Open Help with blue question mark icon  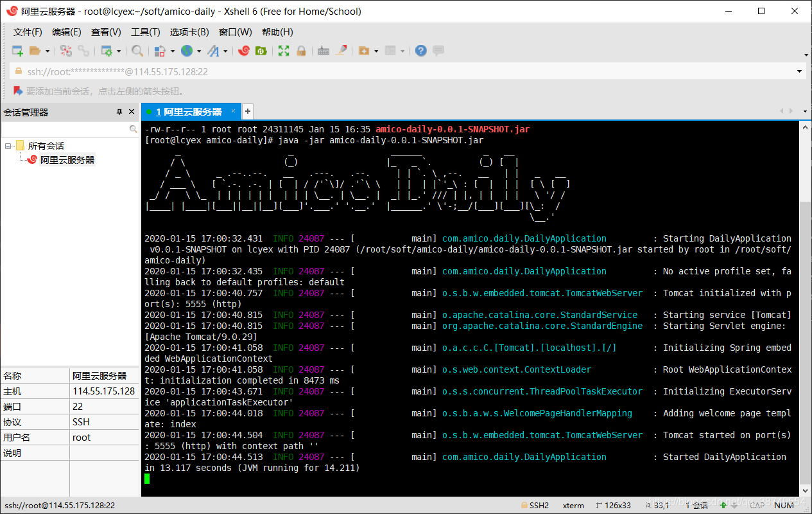[421, 51]
